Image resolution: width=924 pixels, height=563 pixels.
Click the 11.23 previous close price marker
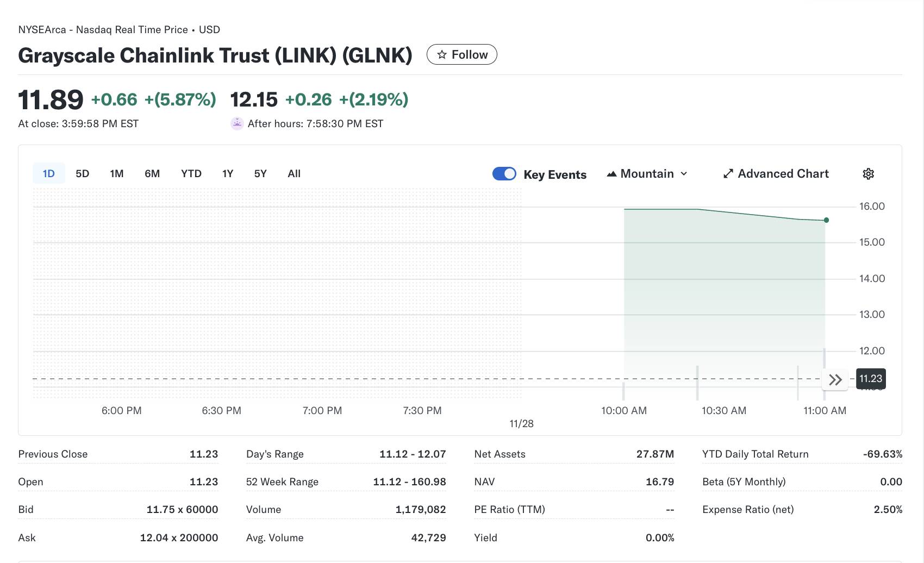(871, 379)
